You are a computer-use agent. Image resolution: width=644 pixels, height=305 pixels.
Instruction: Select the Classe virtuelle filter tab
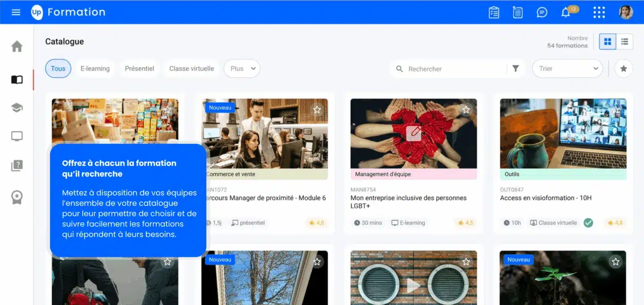coord(191,69)
